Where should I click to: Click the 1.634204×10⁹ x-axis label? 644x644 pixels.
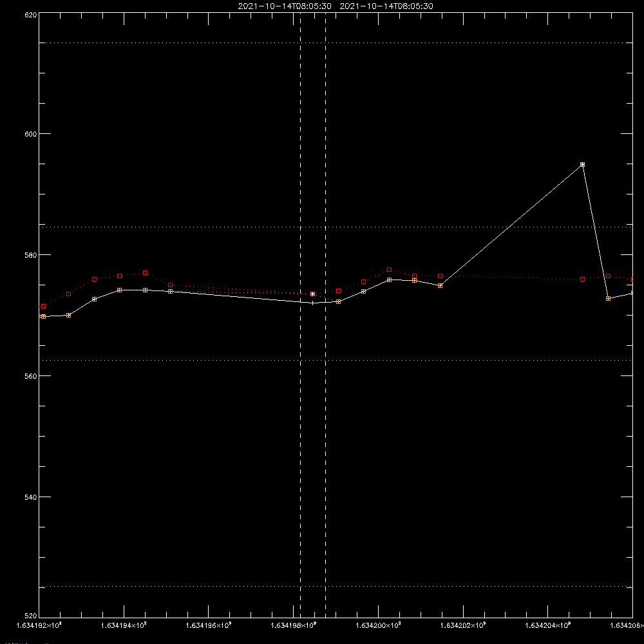(x=548, y=625)
